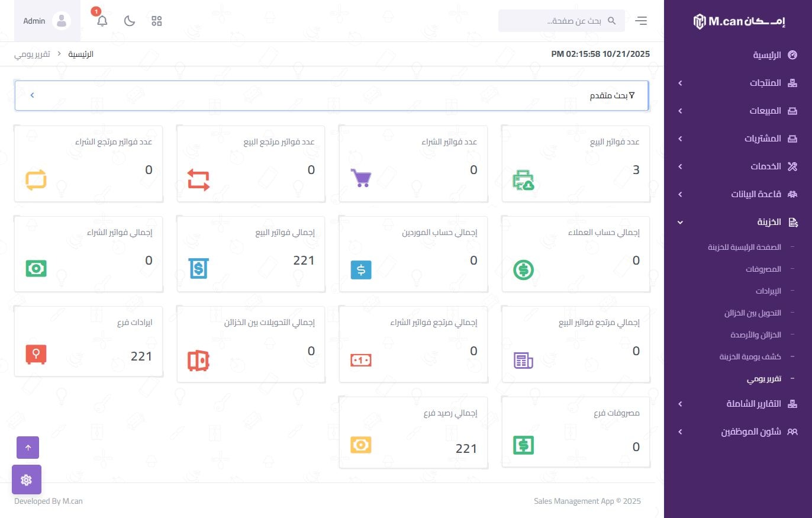The image size is (812, 518).
Task: Click the green printer icon on the sales invoices card
Action: (x=523, y=180)
